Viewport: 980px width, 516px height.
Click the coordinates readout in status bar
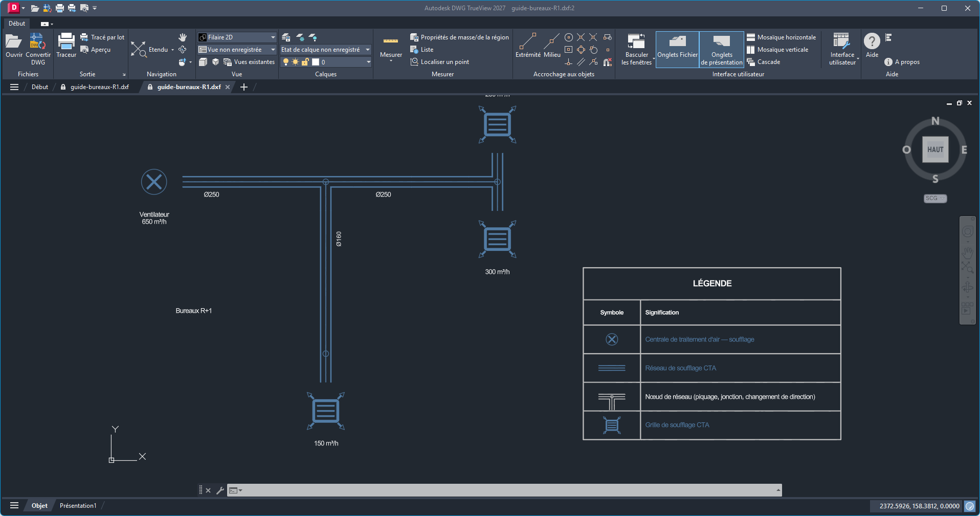(919, 506)
